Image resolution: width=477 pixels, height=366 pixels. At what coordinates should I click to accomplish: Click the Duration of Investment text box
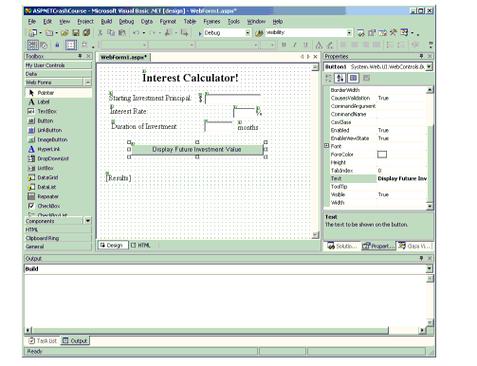(218, 127)
